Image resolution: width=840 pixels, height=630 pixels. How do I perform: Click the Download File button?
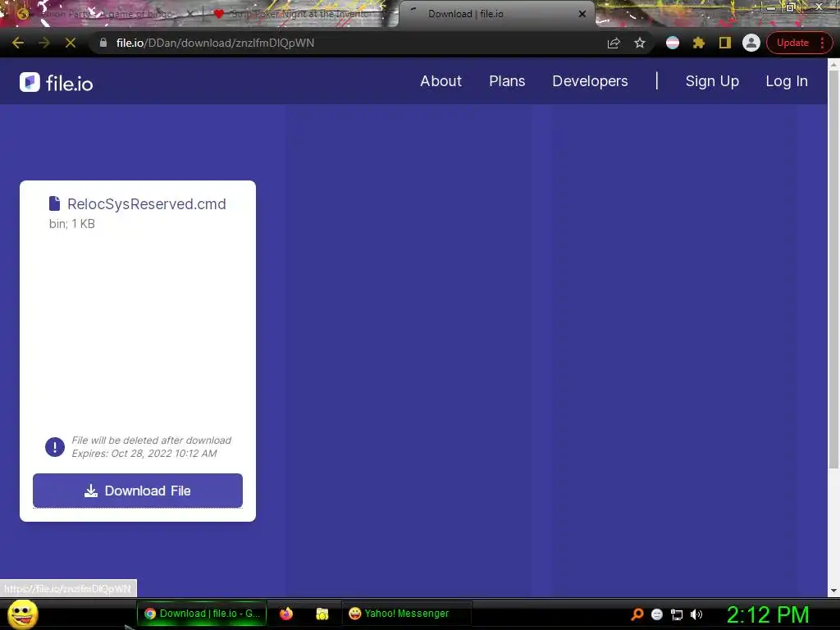(138, 491)
